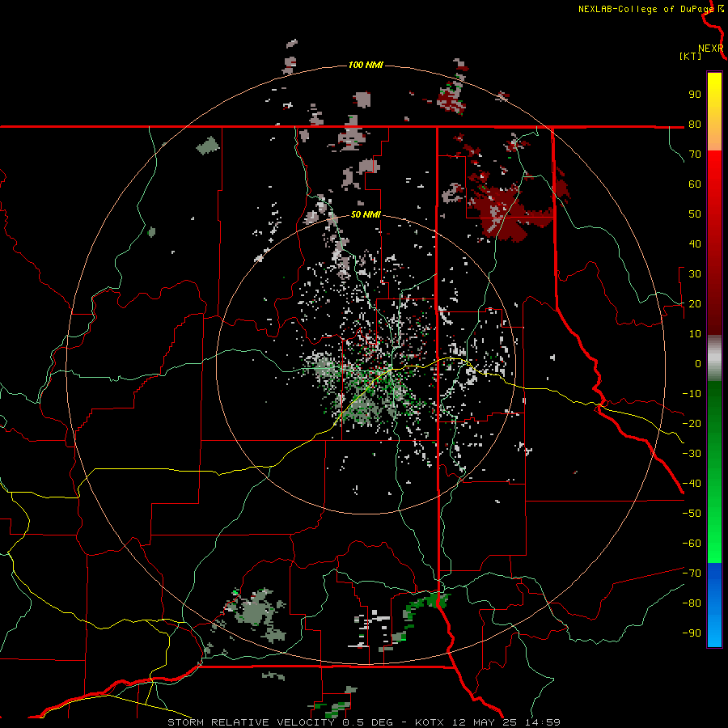Image resolution: width=728 pixels, height=728 pixels.
Task: Click the -20 value on velocity scale
Action: [x=692, y=423]
